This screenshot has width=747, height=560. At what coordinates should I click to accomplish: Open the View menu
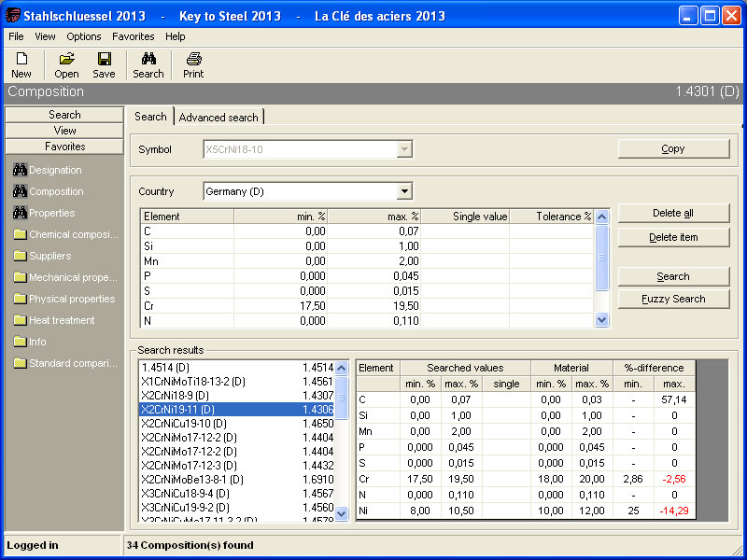pyautogui.click(x=45, y=36)
